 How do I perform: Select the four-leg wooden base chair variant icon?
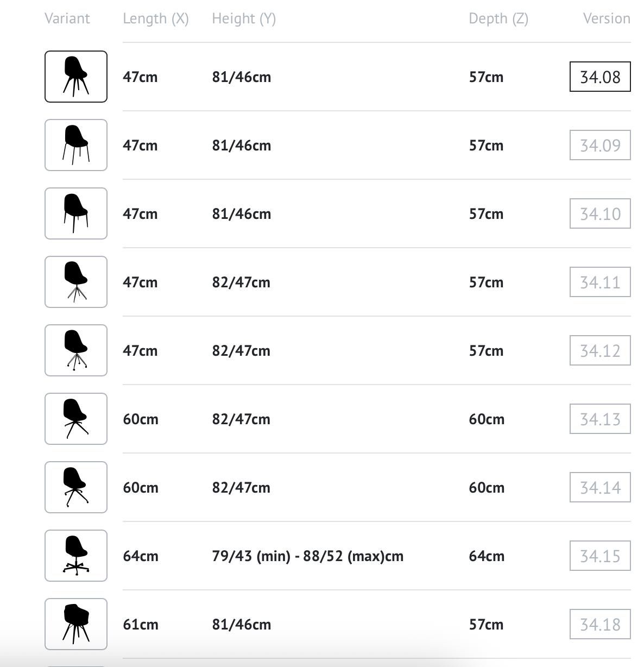76,77
